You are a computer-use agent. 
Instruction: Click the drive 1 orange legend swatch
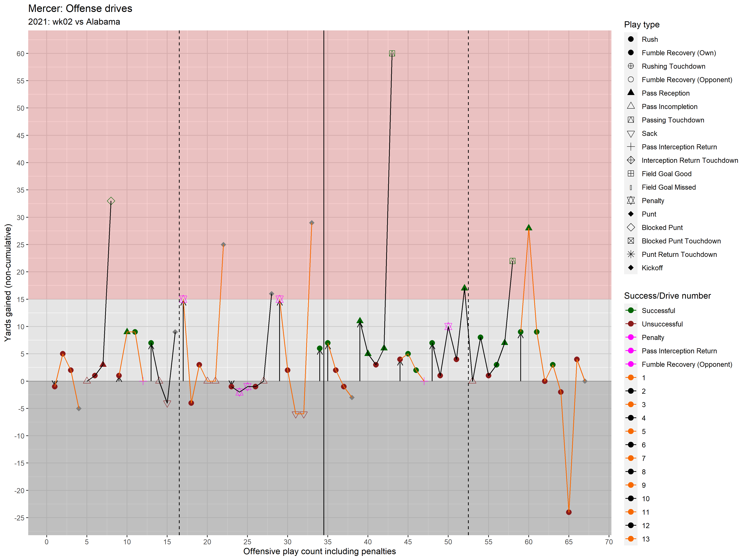click(630, 378)
